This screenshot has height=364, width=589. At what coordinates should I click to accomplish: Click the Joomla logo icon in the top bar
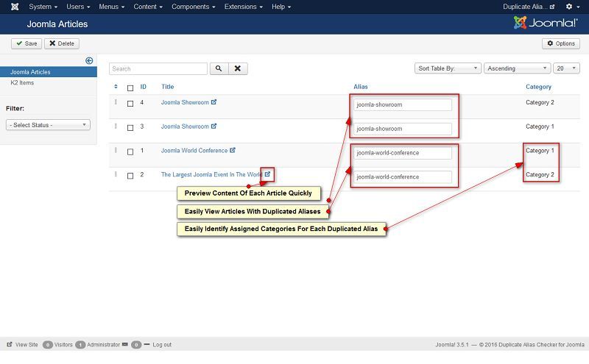coord(15,7)
